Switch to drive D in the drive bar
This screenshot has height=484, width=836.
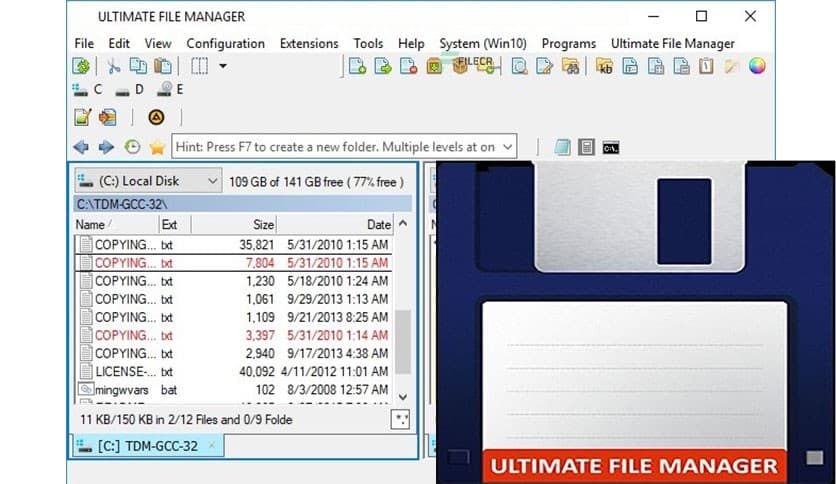(130, 90)
